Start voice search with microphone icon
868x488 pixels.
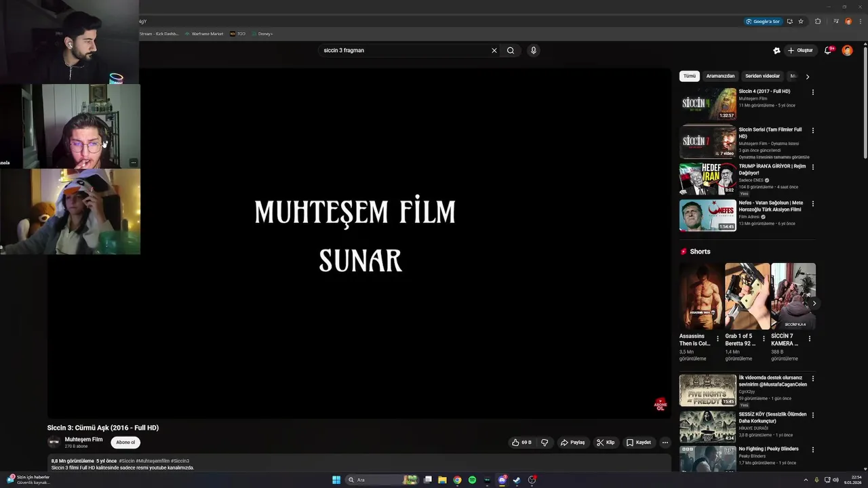point(534,50)
